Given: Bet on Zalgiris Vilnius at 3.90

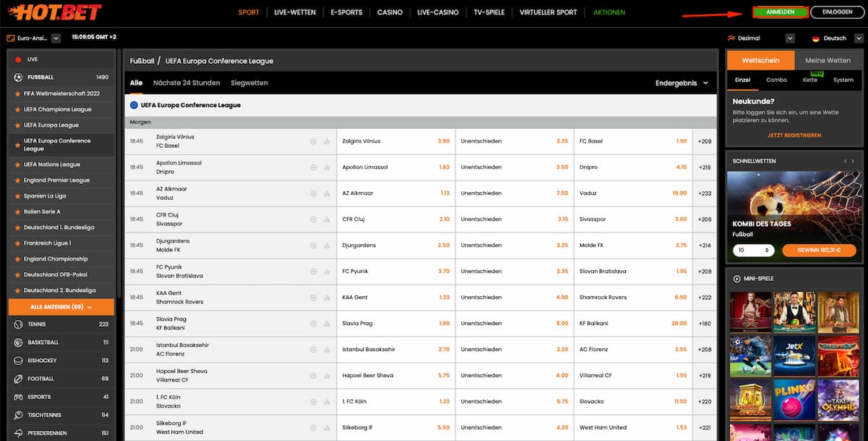Looking at the screenshot, I should (396, 141).
